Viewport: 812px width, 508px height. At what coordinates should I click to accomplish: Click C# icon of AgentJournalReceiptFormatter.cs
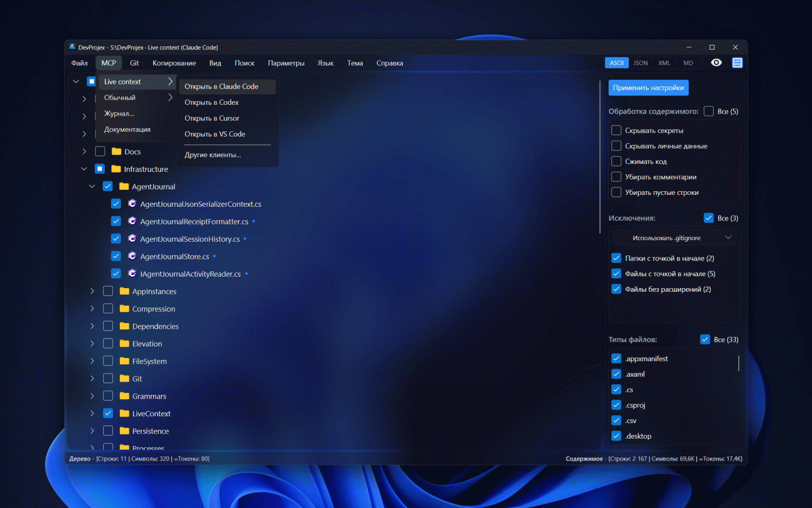(132, 221)
